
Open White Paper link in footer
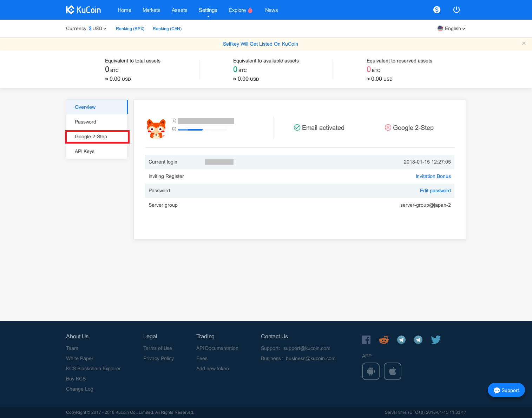pos(80,358)
